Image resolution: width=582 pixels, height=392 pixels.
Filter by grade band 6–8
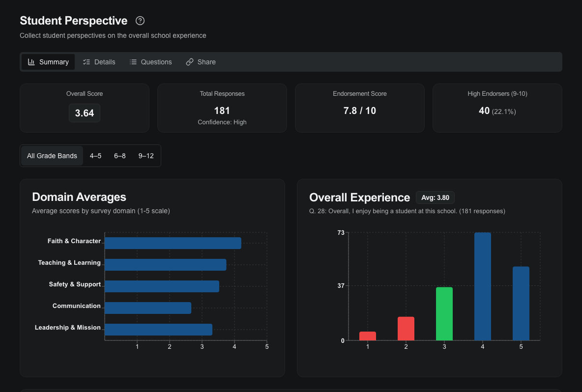(120, 156)
